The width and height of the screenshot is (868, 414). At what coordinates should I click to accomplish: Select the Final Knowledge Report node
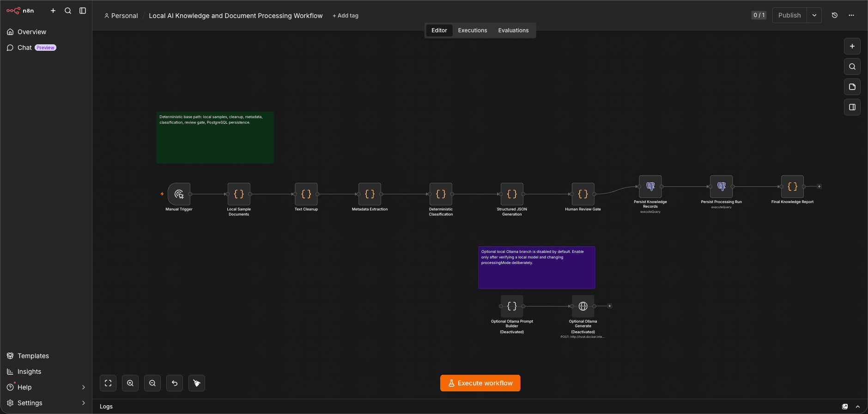coord(793,187)
